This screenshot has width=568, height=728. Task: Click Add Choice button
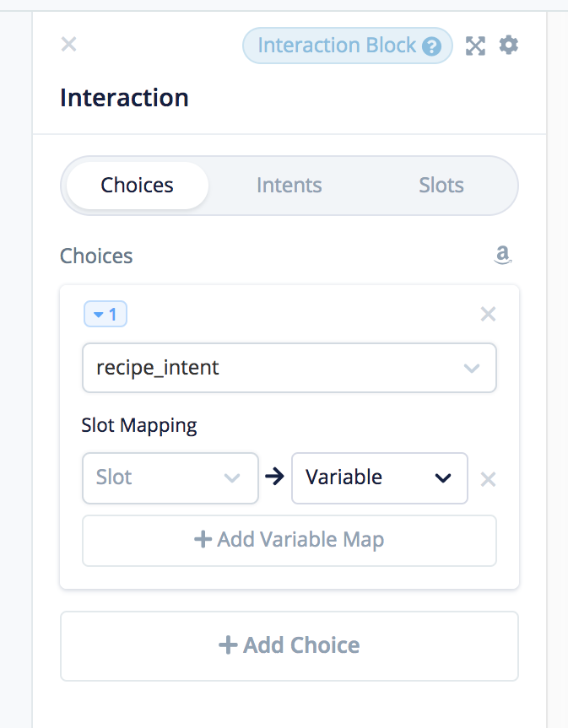pos(289,645)
